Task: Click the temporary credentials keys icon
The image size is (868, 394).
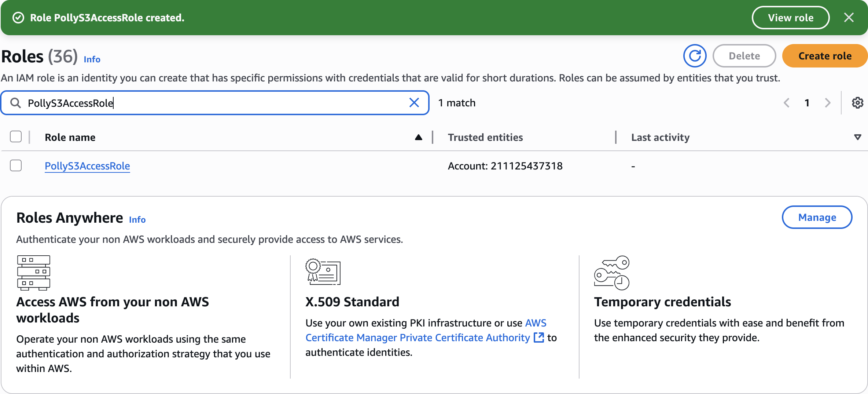Action: (x=612, y=273)
